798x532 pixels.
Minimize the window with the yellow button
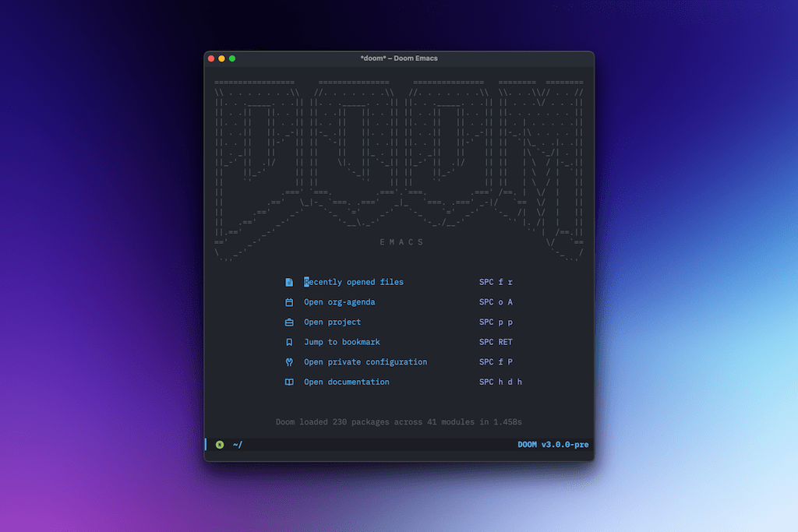[221, 58]
